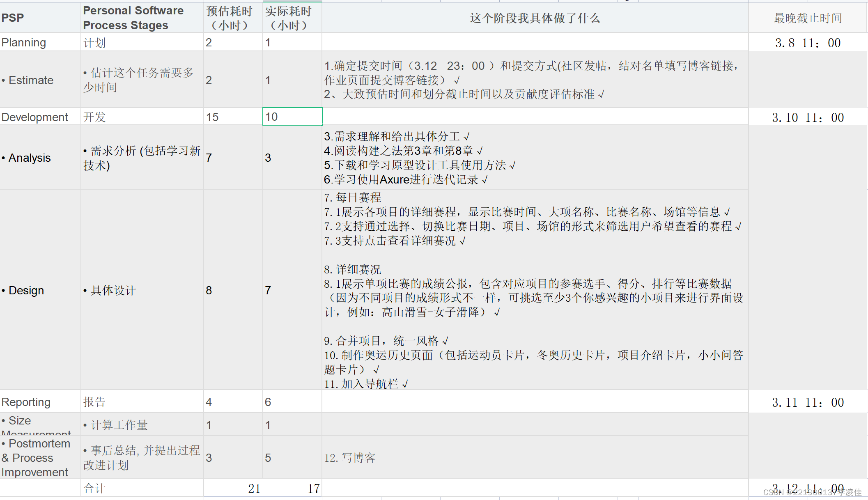
Task: Click the Development row label
Action: click(40, 117)
